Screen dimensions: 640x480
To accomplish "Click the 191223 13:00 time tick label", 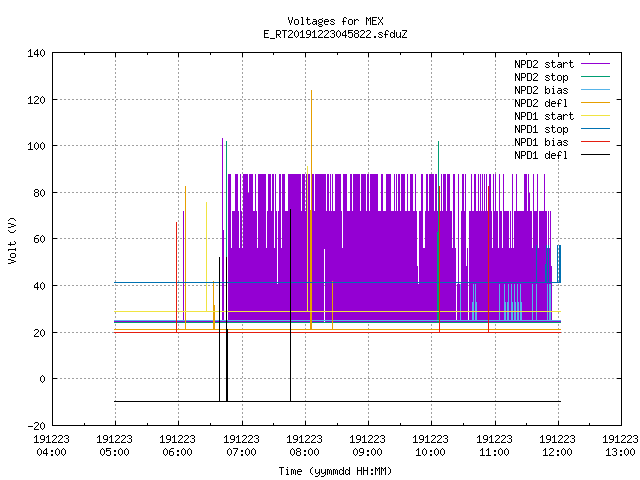I will click(620, 446).
